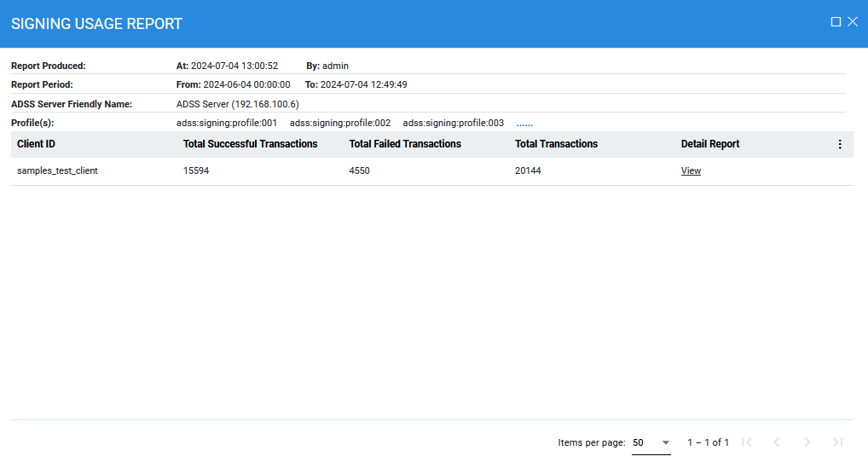Image resolution: width=868 pixels, height=462 pixels.
Task: Click the successful count 15594
Action: pos(196,170)
